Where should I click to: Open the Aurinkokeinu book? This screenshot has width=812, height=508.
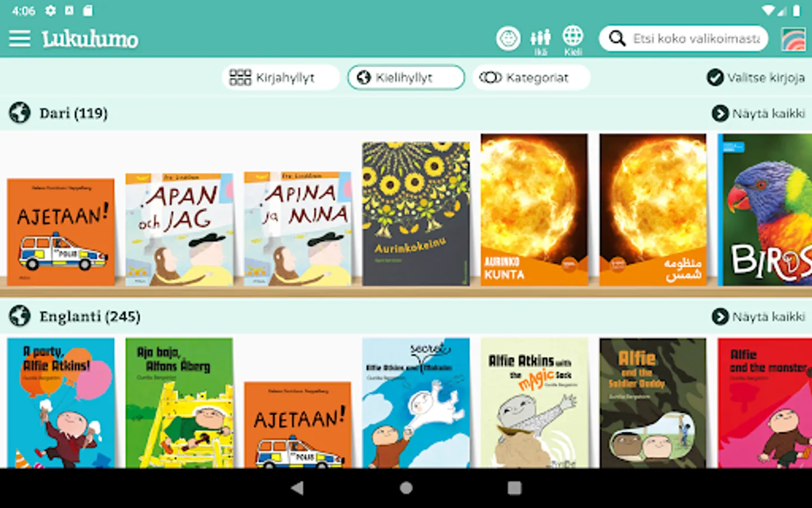tap(416, 214)
